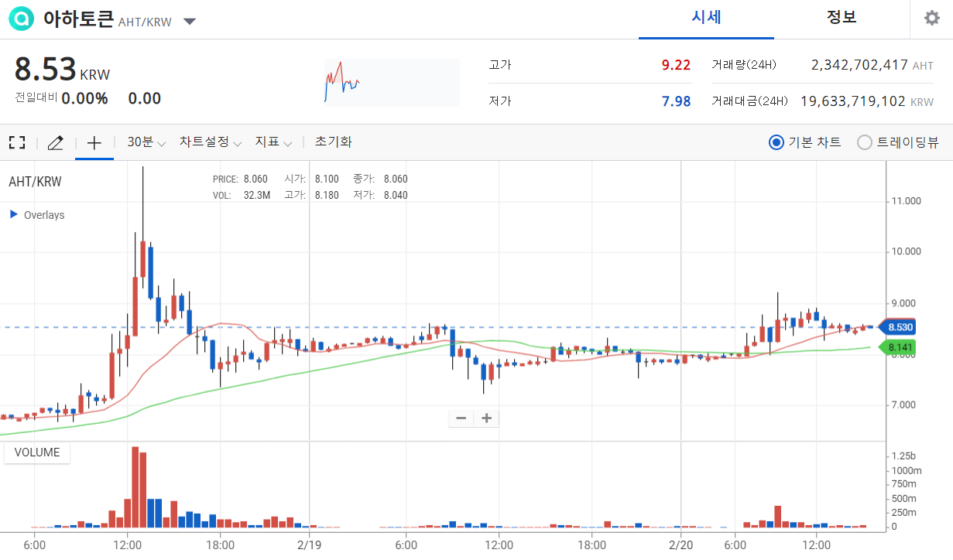
Task: Open the 30분 interval dropdown
Action: pos(146,142)
